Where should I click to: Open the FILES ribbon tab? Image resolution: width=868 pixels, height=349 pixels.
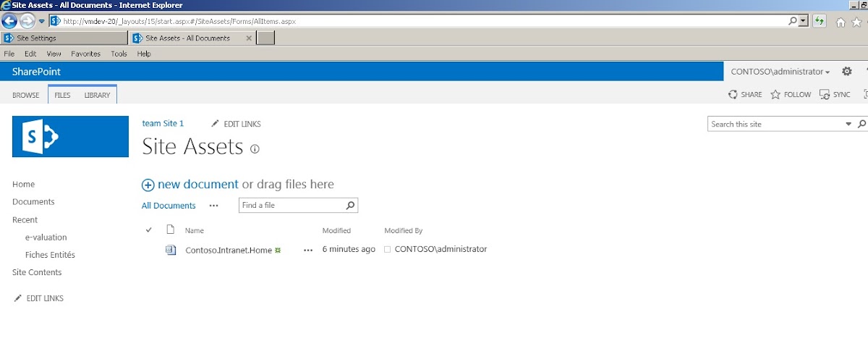click(63, 95)
